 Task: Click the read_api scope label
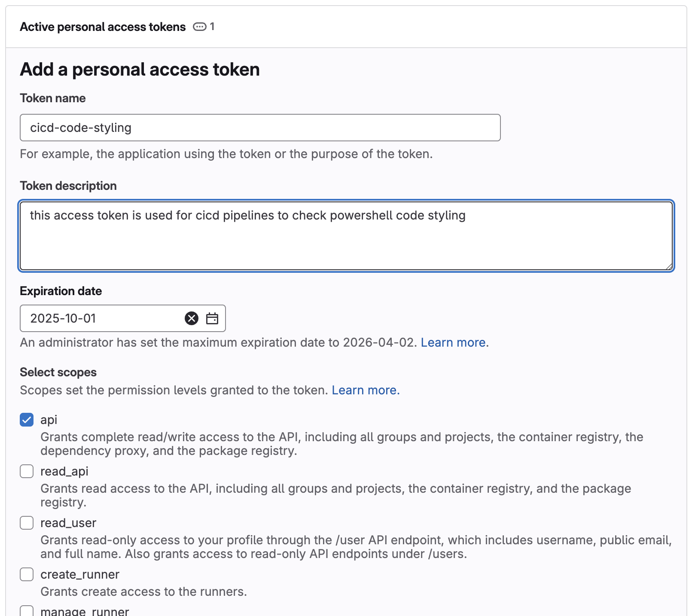pyautogui.click(x=64, y=471)
